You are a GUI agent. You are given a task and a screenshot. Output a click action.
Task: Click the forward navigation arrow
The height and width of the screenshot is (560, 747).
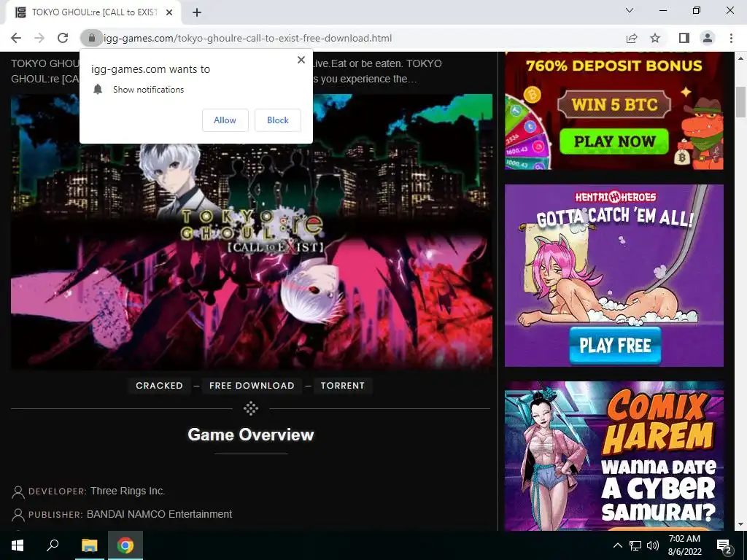coord(39,38)
